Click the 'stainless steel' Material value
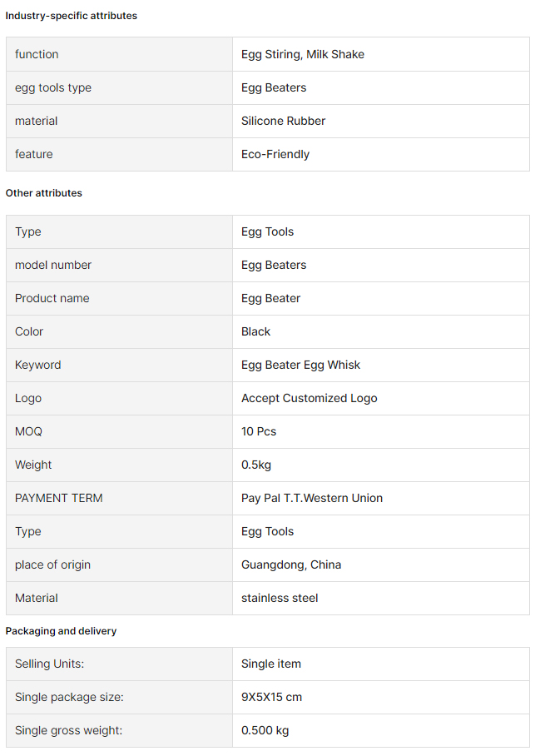The height and width of the screenshot is (756, 535). pyautogui.click(x=280, y=598)
